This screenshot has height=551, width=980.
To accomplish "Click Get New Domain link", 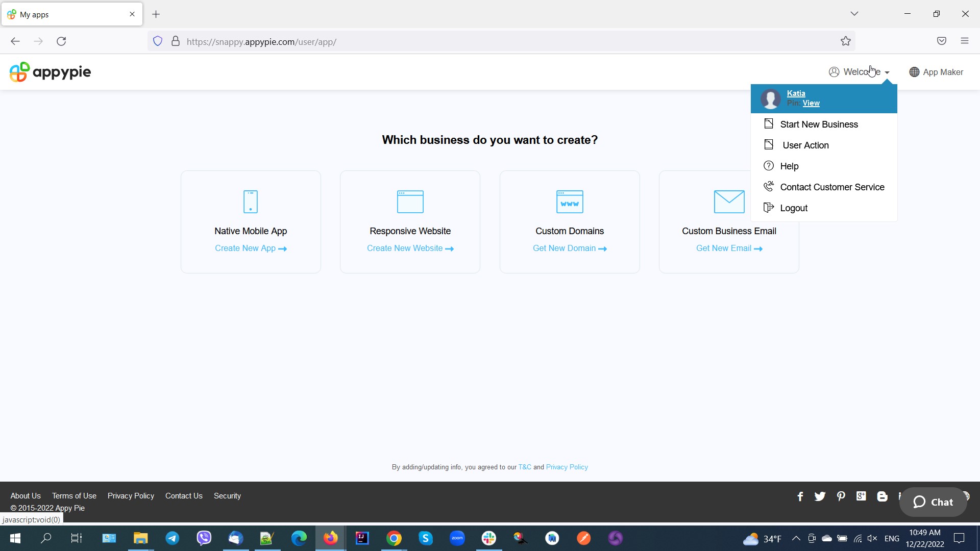I will pyautogui.click(x=570, y=248).
